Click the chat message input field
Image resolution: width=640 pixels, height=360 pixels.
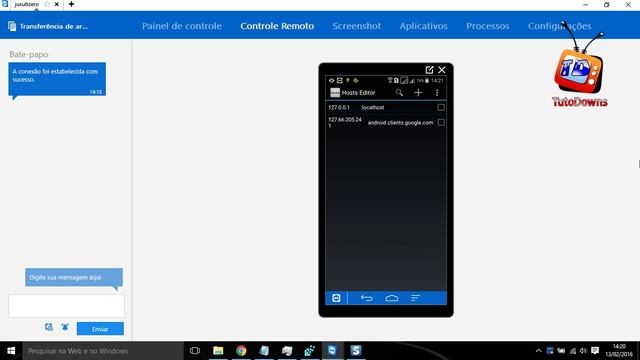pos(66,306)
